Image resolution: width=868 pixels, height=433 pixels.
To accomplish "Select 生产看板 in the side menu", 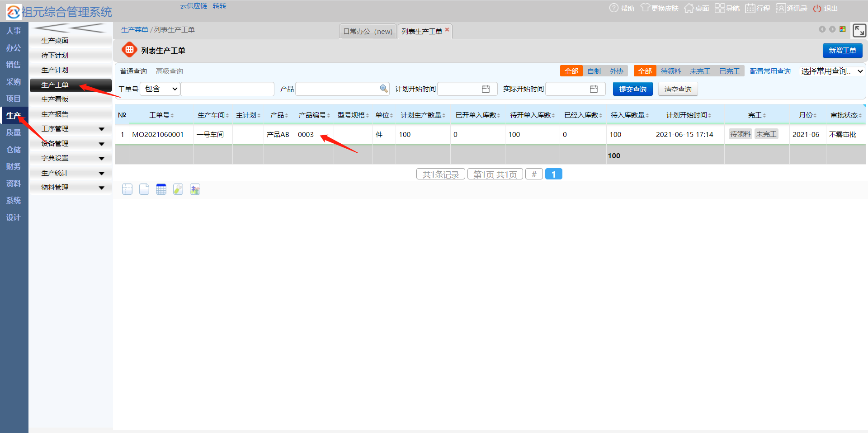I will pyautogui.click(x=55, y=99).
